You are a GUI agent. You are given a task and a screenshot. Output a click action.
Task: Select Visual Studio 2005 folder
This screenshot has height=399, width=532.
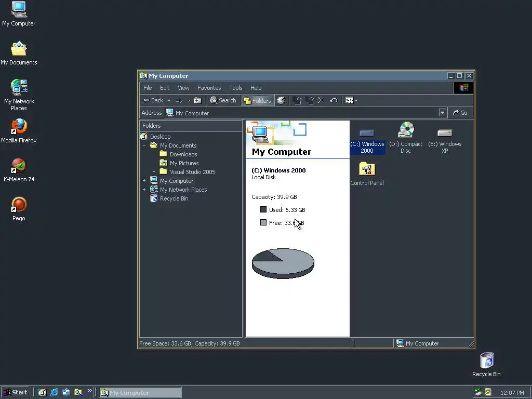pyautogui.click(x=192, y=172)
